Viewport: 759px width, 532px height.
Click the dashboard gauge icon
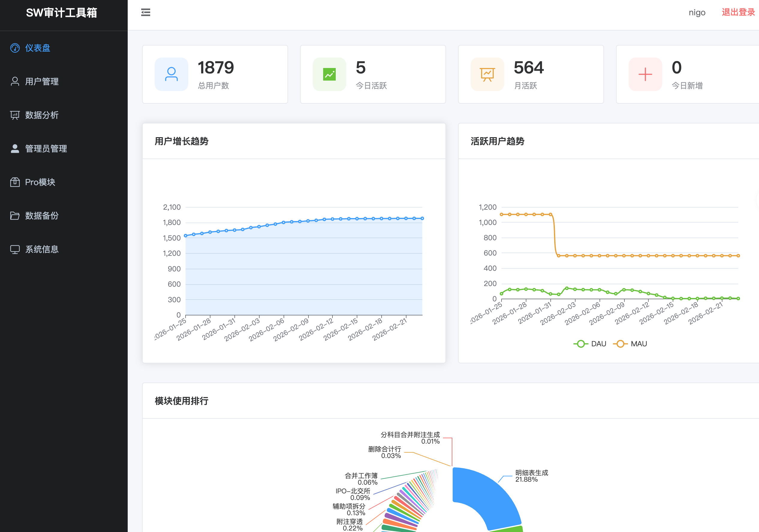coord(15,48)
